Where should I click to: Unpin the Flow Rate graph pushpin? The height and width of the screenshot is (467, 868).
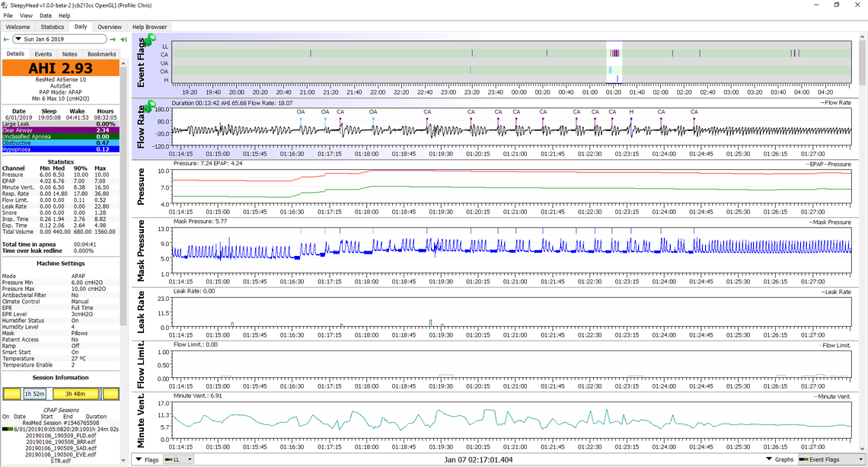149,107
